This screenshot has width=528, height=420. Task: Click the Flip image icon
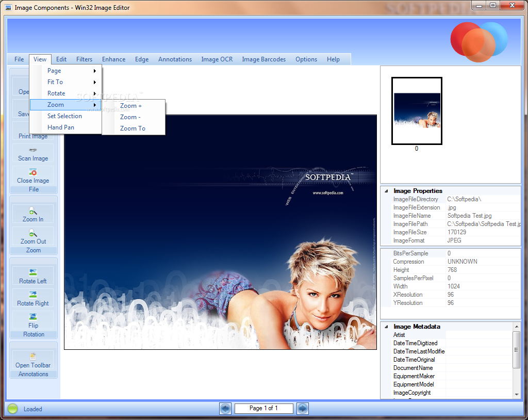33,317
